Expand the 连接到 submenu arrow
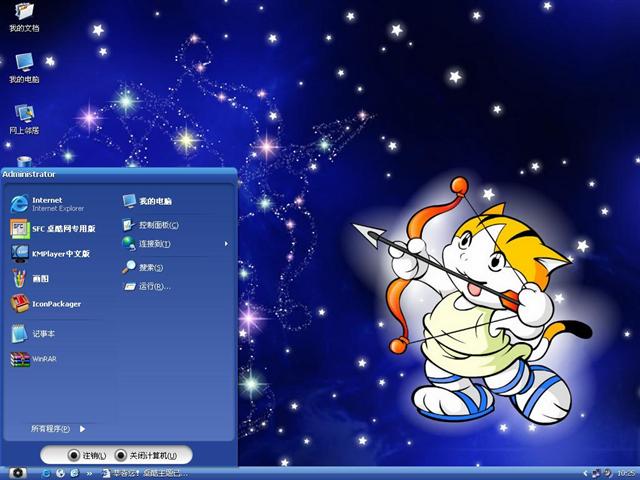This screenshot has width=640, height=480. point(226,244)
